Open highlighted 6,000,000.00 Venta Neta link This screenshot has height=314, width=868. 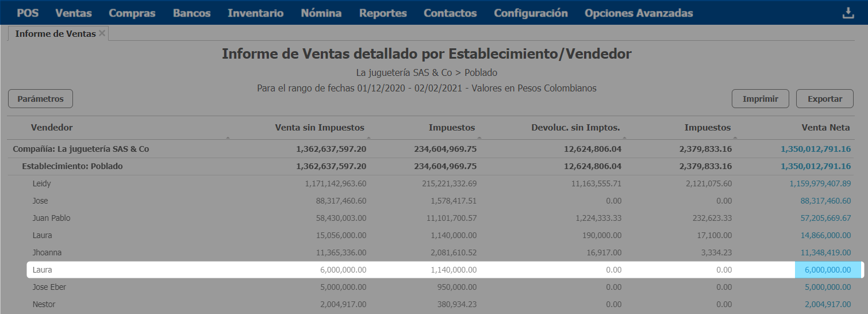[827, 270]
